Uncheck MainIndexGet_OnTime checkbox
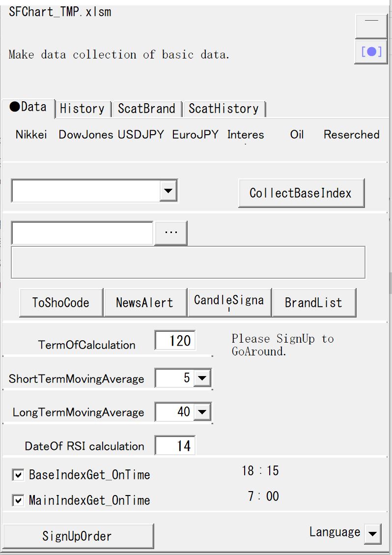Viewport: 392px width, 555px height. pos(18,500)
